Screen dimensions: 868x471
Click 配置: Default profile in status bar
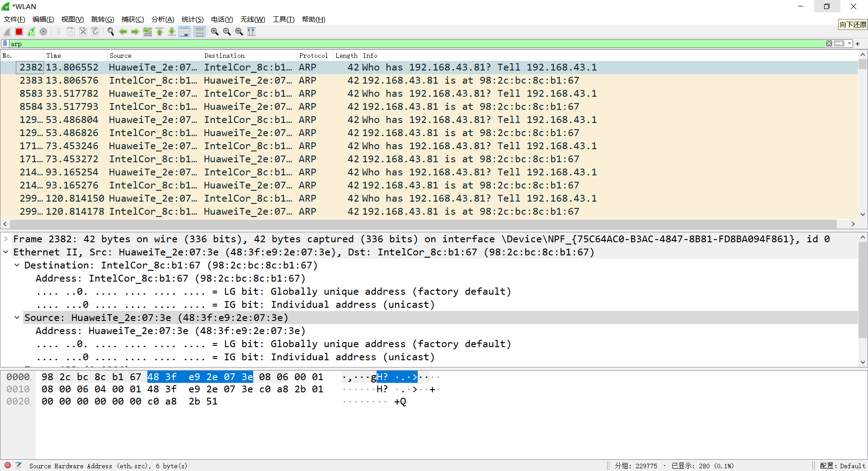coord(842,466)
